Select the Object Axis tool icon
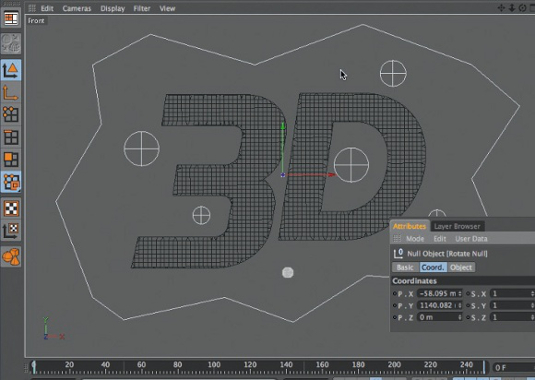The width and height of the screenshot is (535, 380). (x=11, y=92)
